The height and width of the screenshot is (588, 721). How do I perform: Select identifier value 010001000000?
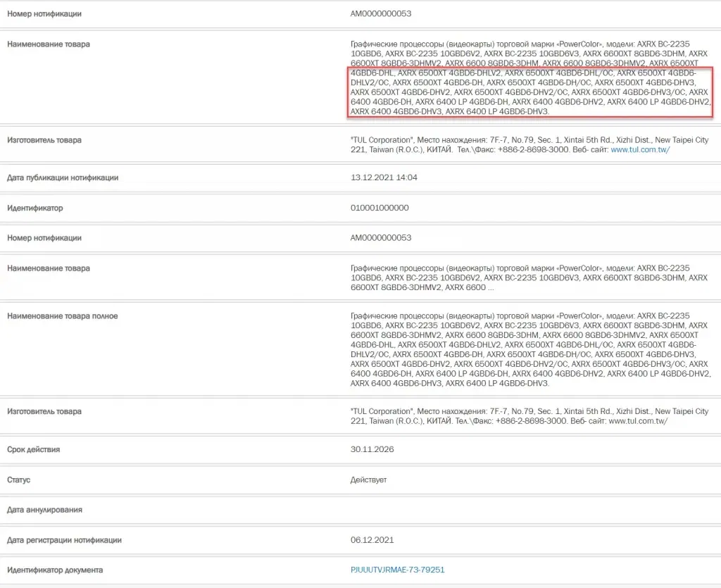coord(380,208)
